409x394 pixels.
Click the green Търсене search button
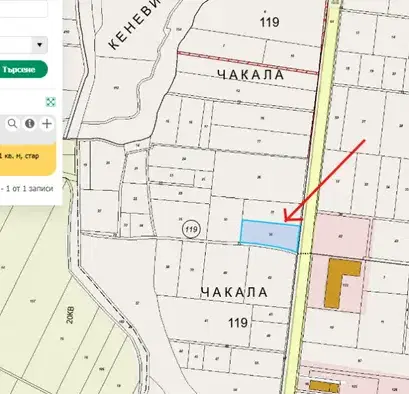coord(23,69)
